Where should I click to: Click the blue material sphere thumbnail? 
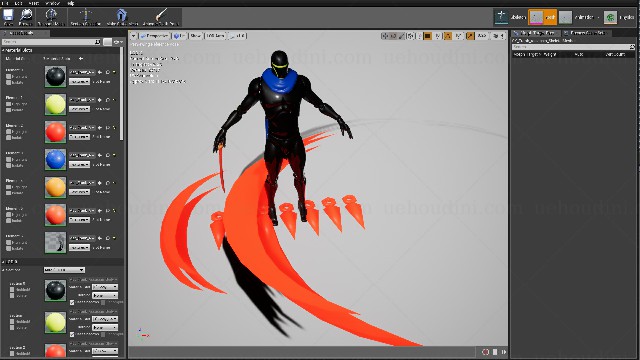(55, 159)
